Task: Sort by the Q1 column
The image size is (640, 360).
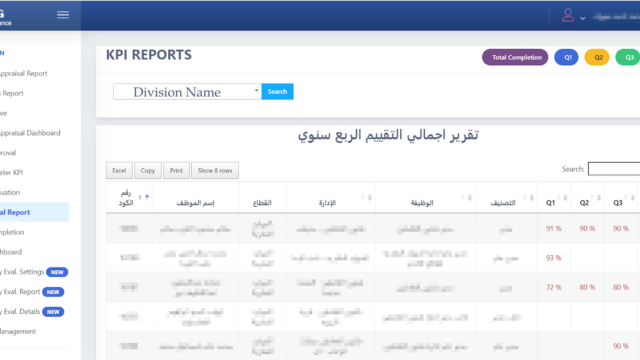Action: tap(554, 198)
